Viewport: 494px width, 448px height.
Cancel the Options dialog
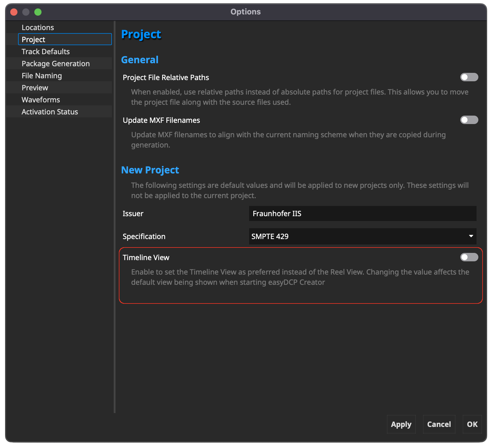click(439, 424)
